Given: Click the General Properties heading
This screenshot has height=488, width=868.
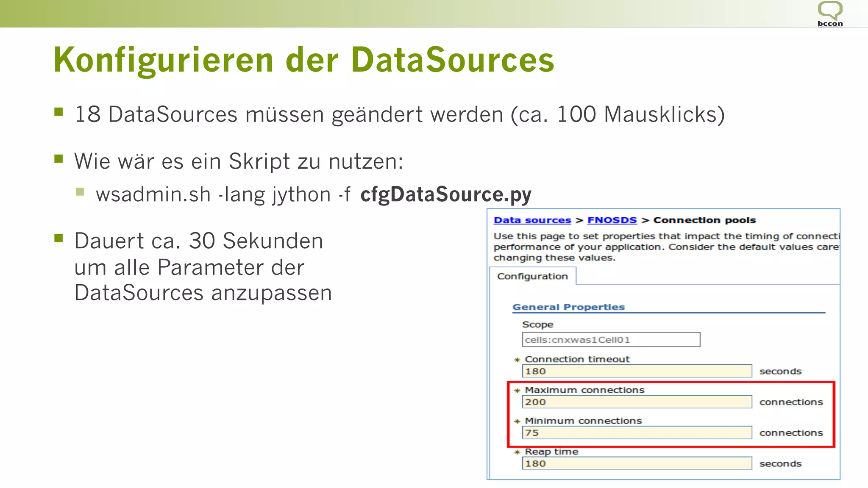Looking at the screenshot, I should (x=569, y=307).
